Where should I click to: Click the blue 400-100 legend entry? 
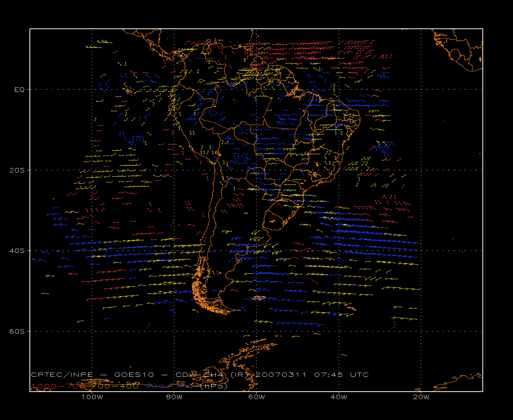pyautogui.click(x=170, y=386)
